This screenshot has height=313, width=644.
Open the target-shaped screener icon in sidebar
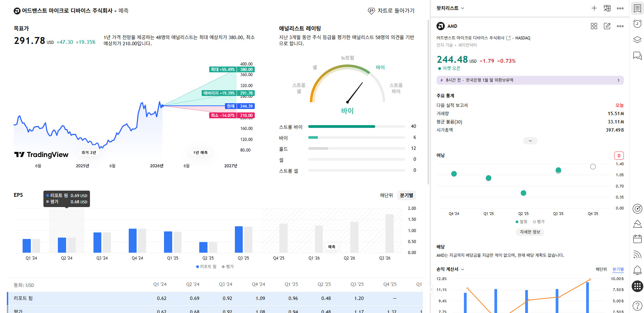coord(637,208)
